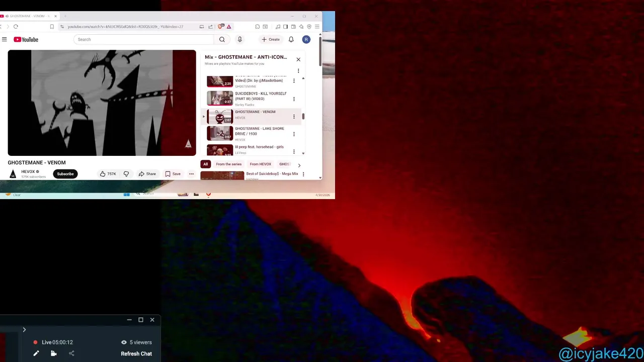The image size is (644, 362).
Task: Expand stream panel with chevron arrow
Action: coord(24,330)
